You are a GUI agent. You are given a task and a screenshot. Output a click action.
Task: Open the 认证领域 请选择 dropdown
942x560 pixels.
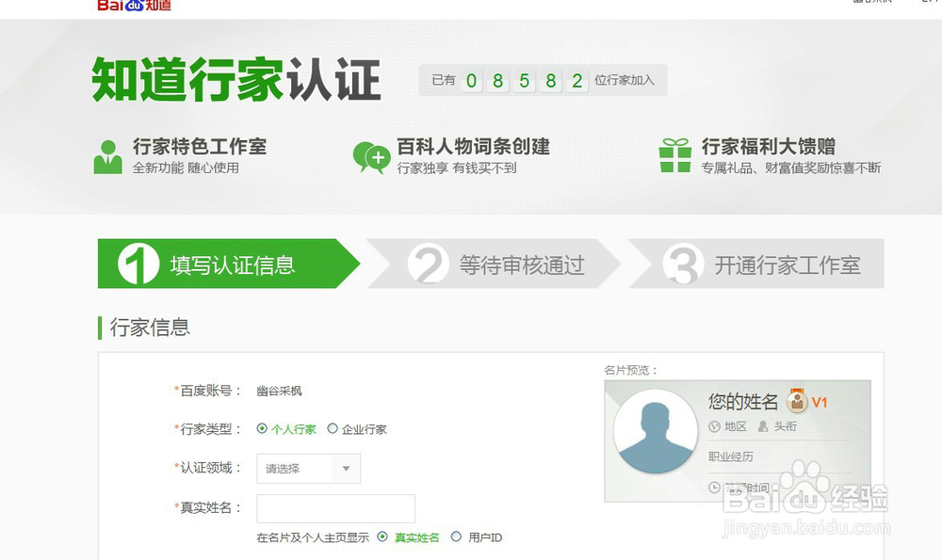point(309,469)
